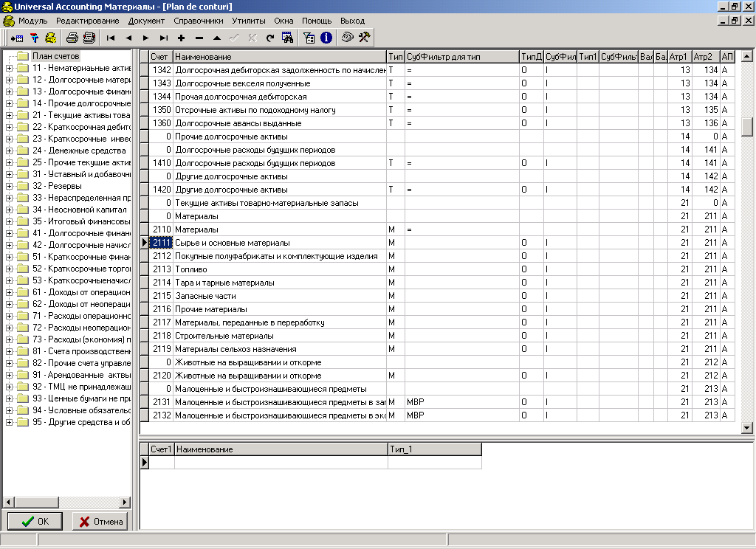Expand the '21 - Текущие активы' tree node
Screen dimensions: 756x549
pyautogui.click(x=9, y=116)
